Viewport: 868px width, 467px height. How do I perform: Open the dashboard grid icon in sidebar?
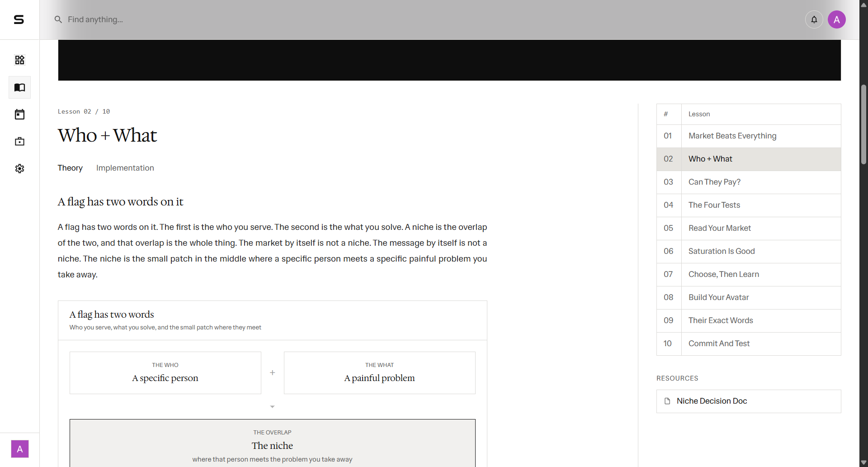(19, 60)
